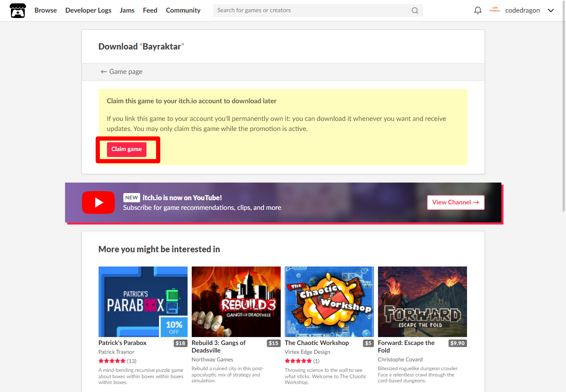This screenshot has height=392, width=566.
Task: Open the Northway Games creator page
Action: pos(212,360)
